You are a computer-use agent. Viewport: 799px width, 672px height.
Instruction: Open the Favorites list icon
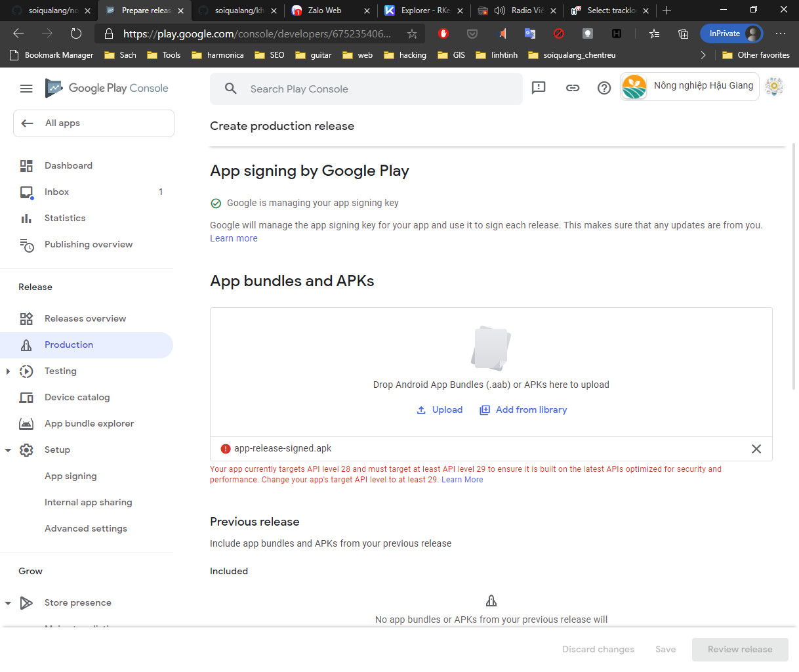(x=654, y=33)
